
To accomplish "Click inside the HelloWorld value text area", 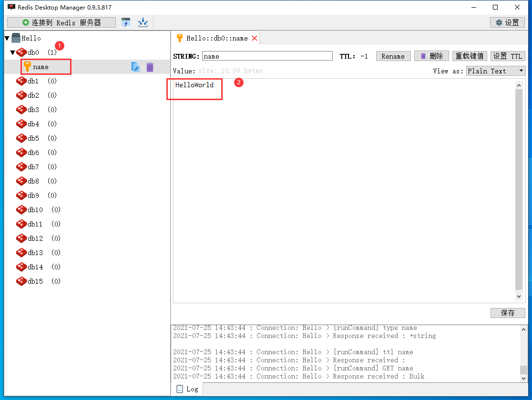I will (x=344, y=191).
